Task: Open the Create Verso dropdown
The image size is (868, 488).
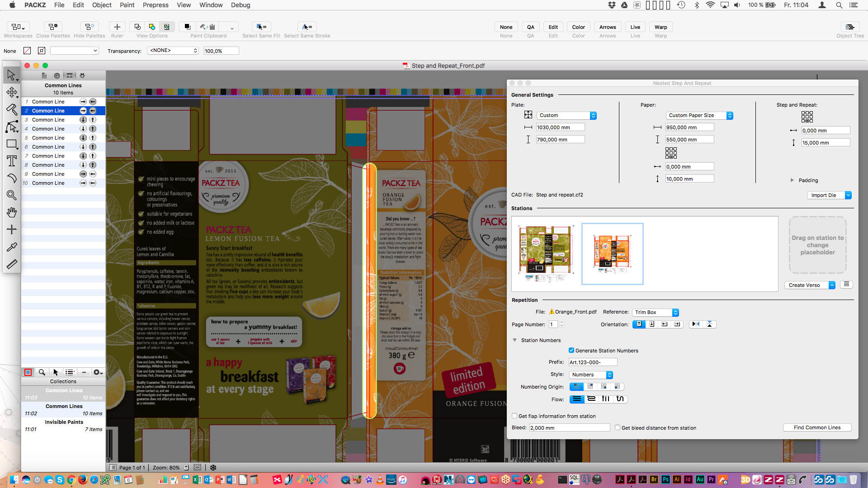Action: tap(810, 285)
